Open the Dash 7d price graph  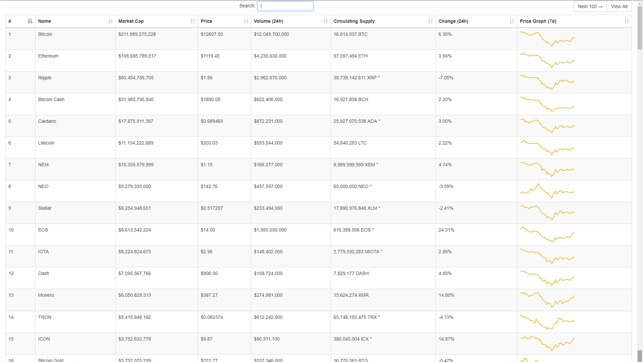point(547,278)
